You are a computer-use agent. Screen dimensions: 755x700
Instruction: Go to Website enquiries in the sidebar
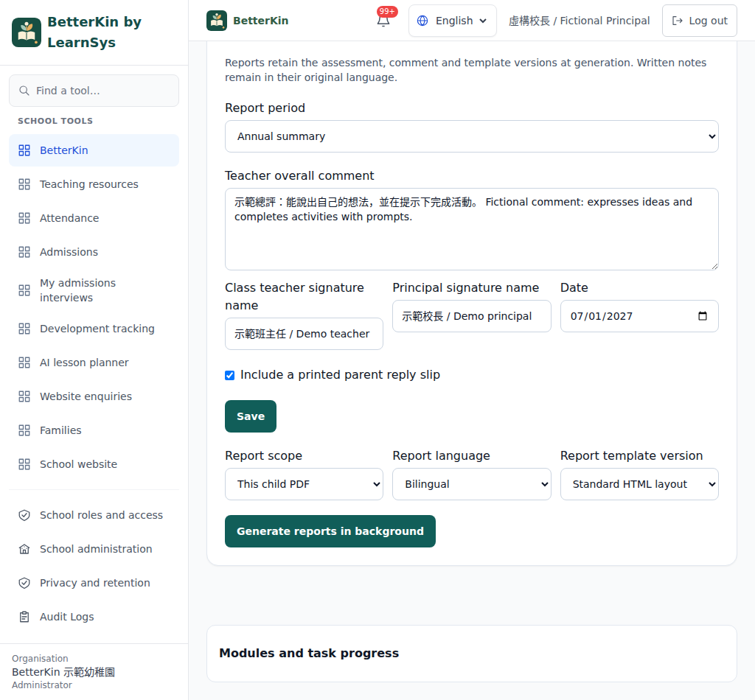click(94, 396)
